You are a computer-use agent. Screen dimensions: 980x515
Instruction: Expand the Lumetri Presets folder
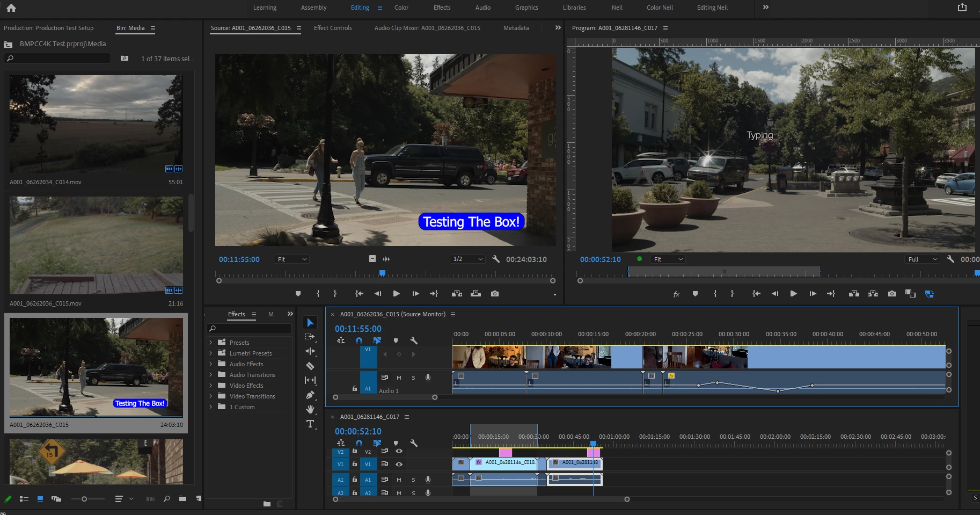click(x=210, y=353)
